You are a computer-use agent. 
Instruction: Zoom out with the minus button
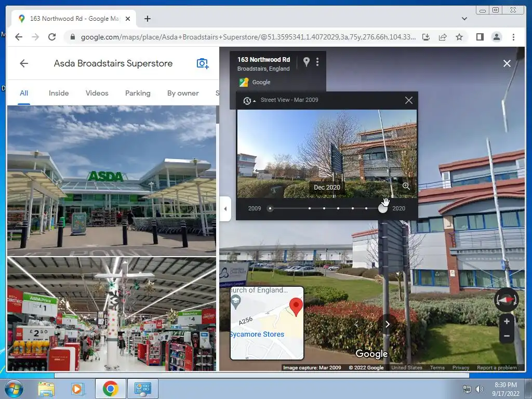pyautogui.click(x=507, y=336)
